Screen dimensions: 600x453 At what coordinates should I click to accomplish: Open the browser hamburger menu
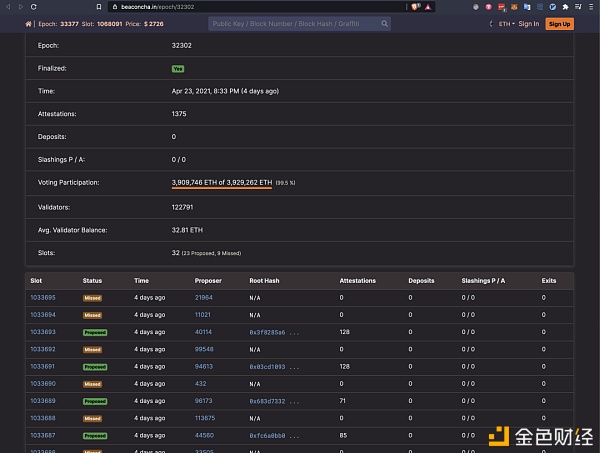591,6
